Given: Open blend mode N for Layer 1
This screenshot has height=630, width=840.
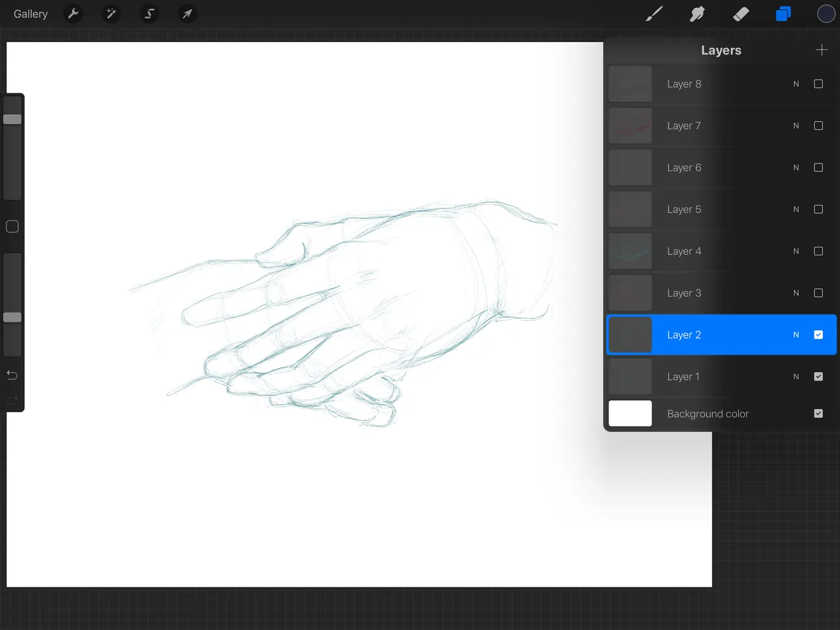Looking at the screenshot, I should (x=796, y=377).
